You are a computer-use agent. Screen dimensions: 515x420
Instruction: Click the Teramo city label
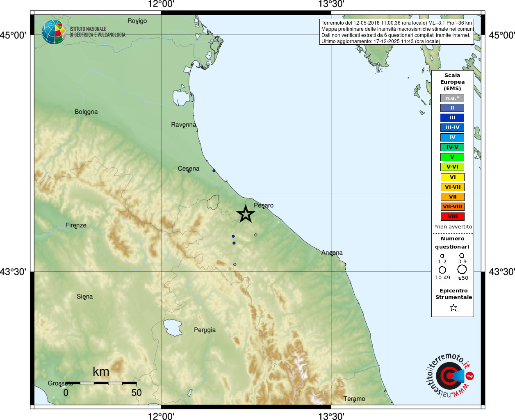pyautogui.click(x=354, y=399)
